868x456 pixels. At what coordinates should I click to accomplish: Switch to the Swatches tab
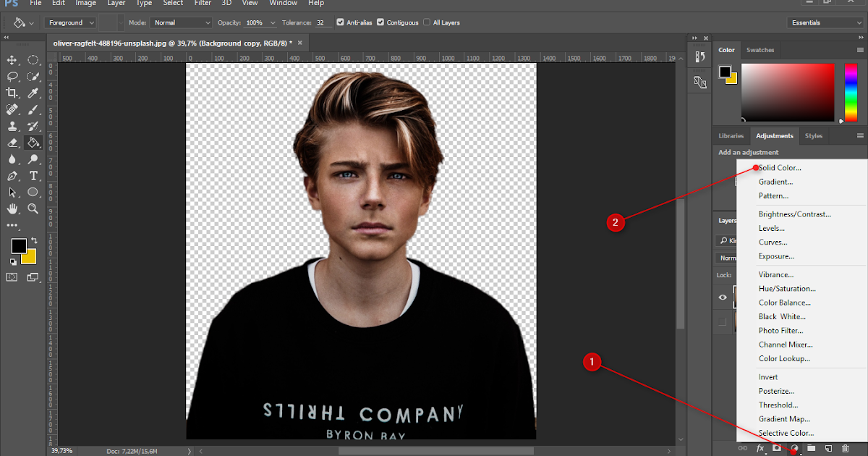(x=760, y=50)
